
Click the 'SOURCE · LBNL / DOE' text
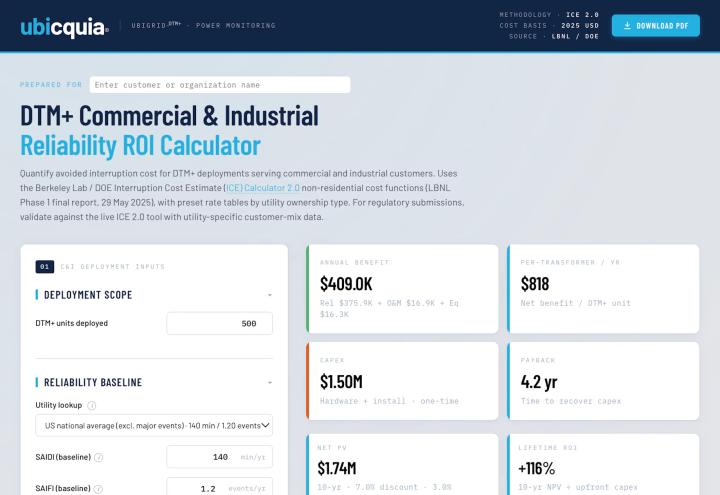[554, 36]
